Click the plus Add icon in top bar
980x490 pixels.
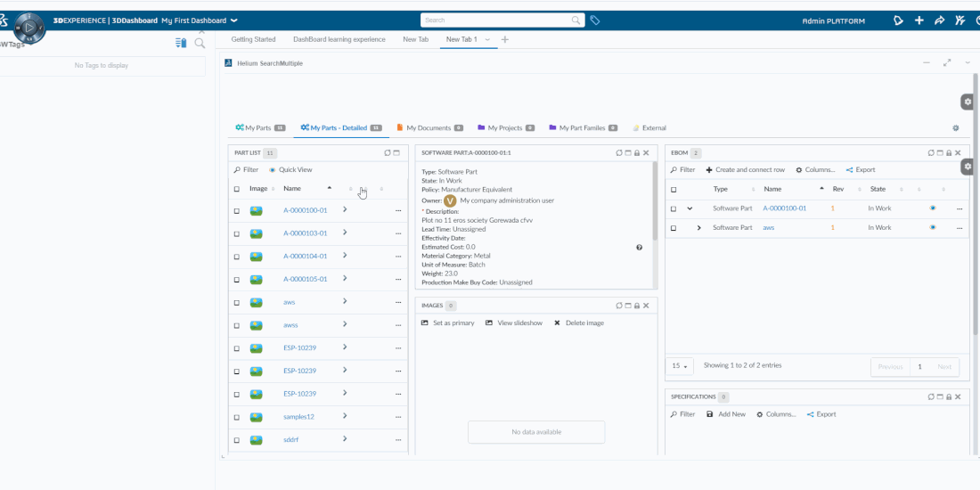919,20
